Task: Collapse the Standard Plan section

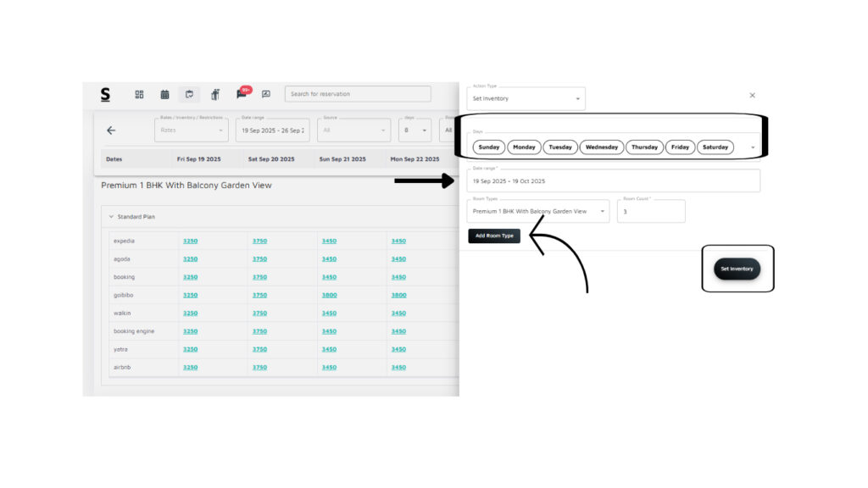Action: pos(111,217)
